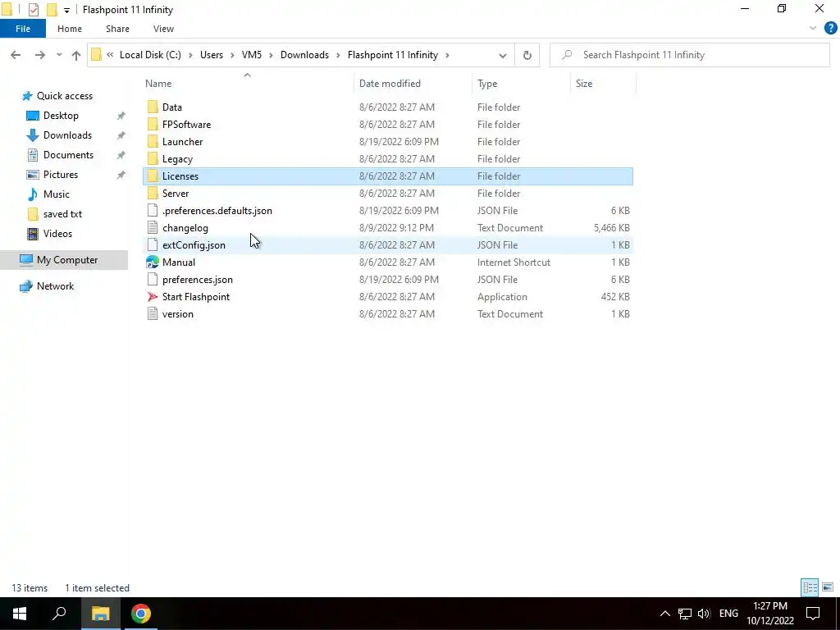840x630 pixels.
Task: Open Google Chrome from taskbar
Action: coord(141,614)
